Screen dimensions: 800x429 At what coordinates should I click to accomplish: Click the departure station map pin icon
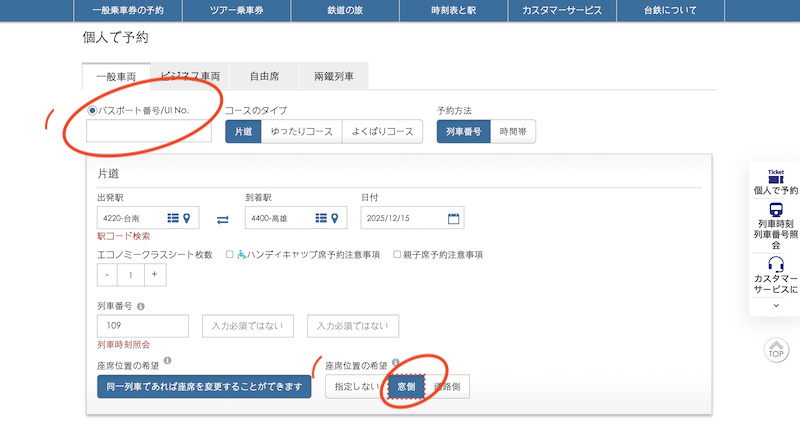click(186, 218)
